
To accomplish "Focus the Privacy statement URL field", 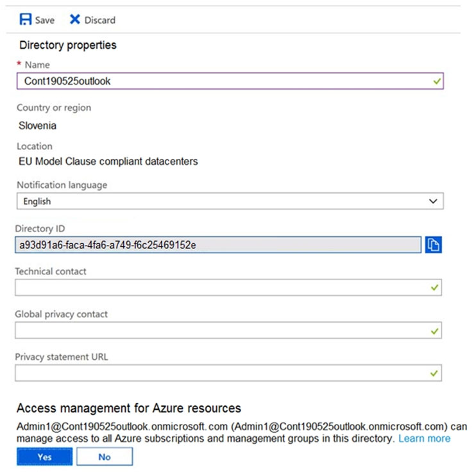I will click(x=218, y=373).
